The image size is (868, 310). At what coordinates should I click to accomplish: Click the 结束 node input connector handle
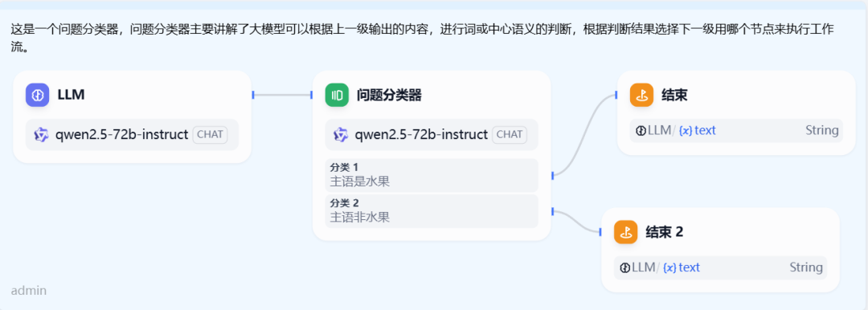[616, 95]
